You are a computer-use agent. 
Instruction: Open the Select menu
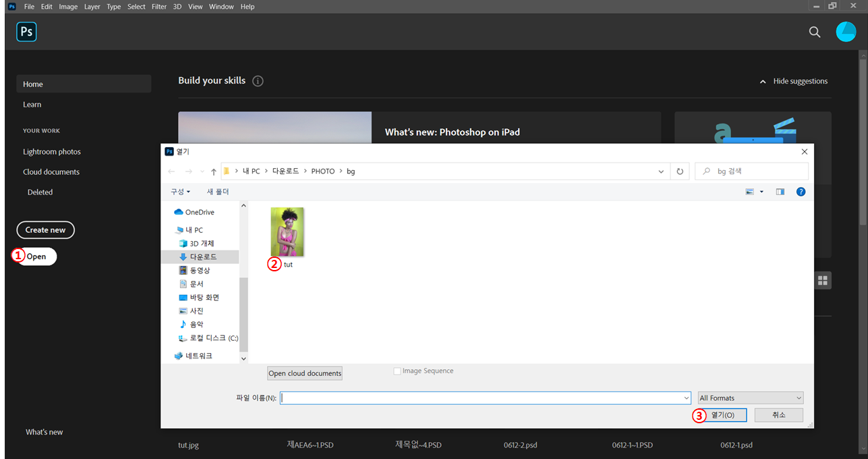[x=136, y=6]
